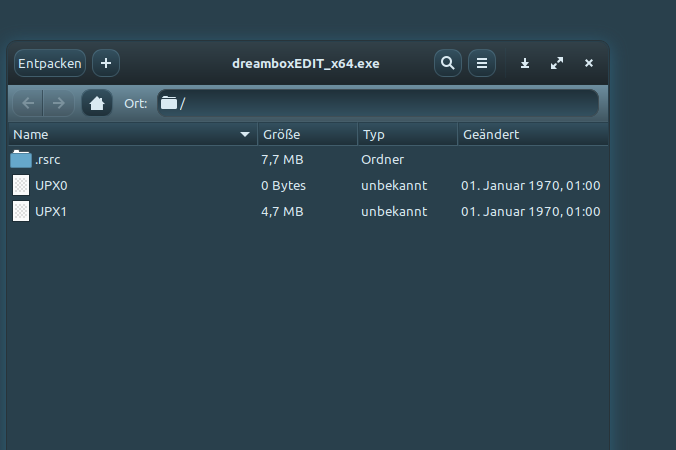Select the .rsrc folder icon
The image size is (676, 450).
(21, 159)
